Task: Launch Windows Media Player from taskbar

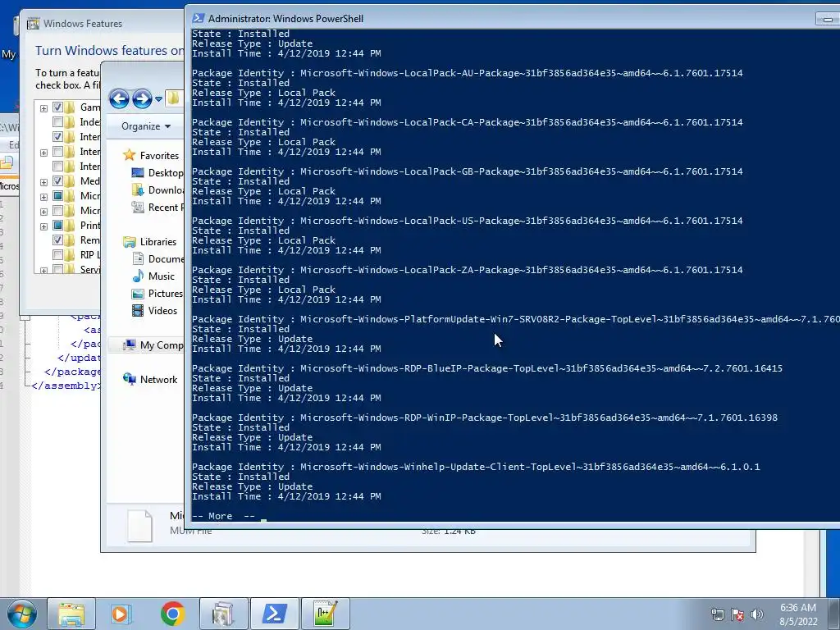Action: click(121, 614)
